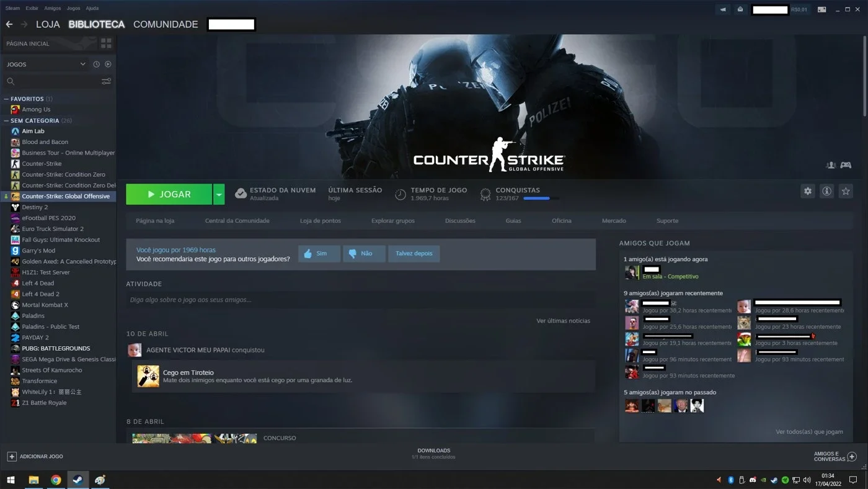Viewport: 868px width, 489px height.
Task: Open the Jogos menu in menu bar
Action: point(73,9)
